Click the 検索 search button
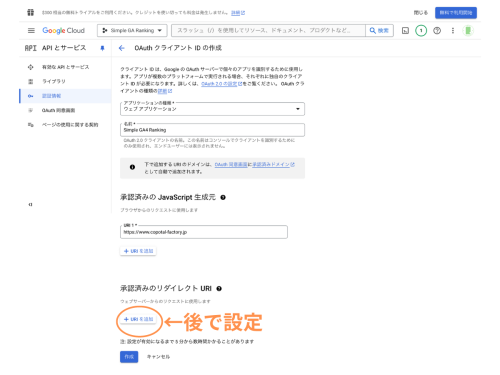The height and width of the screenshot is (375, 500). (379, 30)
